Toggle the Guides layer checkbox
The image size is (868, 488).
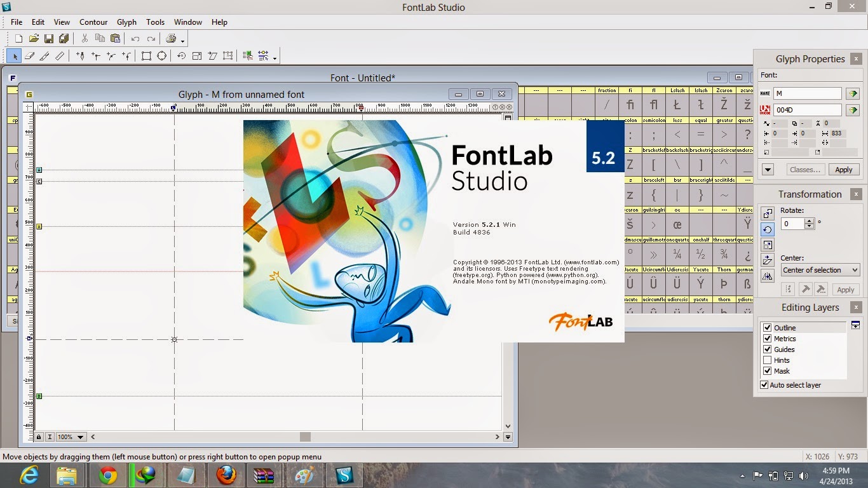767,349
